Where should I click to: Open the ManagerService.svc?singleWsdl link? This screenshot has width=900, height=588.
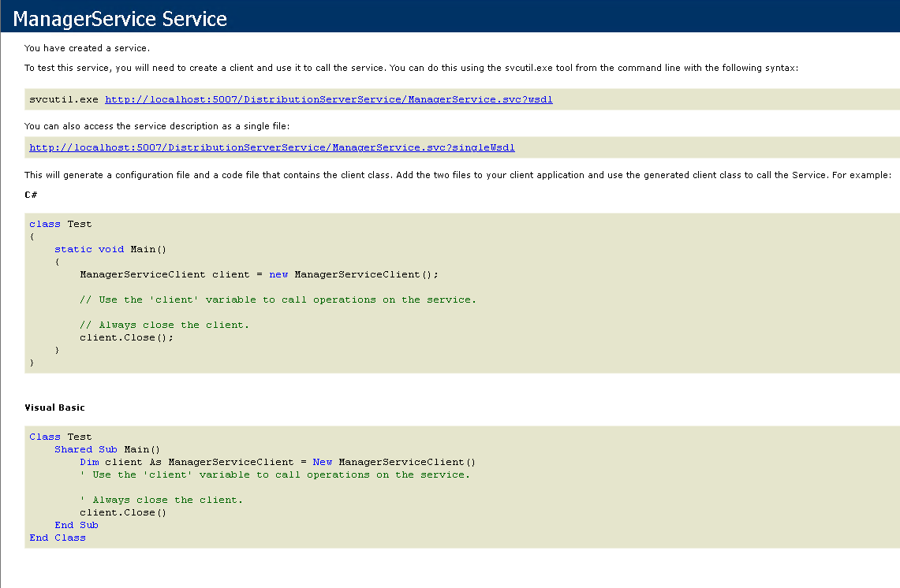(272, 147)
